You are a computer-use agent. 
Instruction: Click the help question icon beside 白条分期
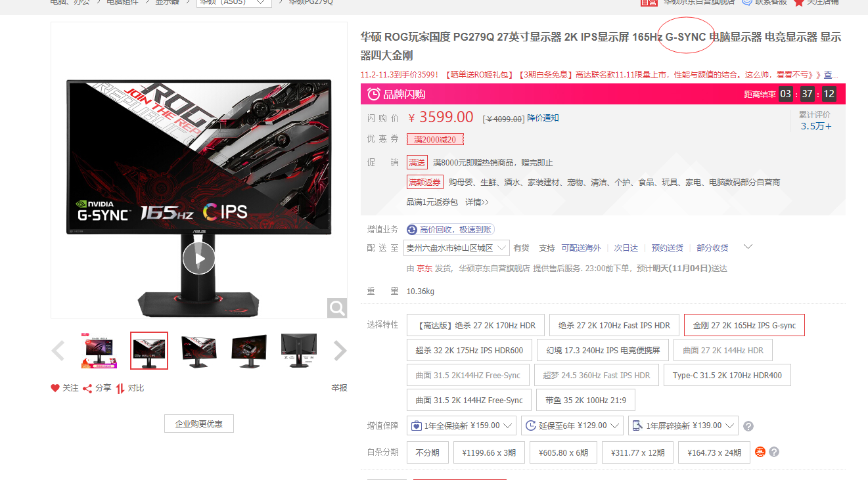coord(774,452)
